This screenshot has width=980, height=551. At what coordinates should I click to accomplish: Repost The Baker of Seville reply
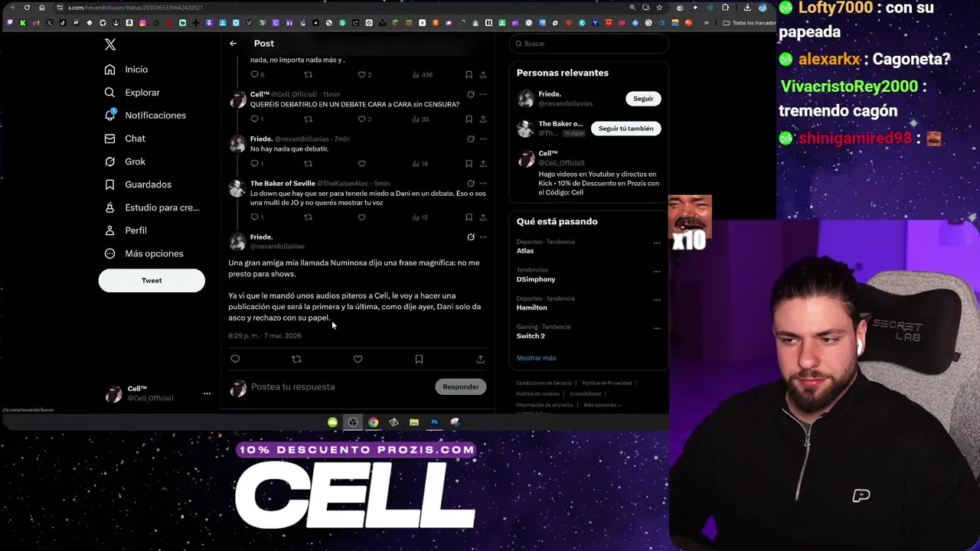(308, 217)
